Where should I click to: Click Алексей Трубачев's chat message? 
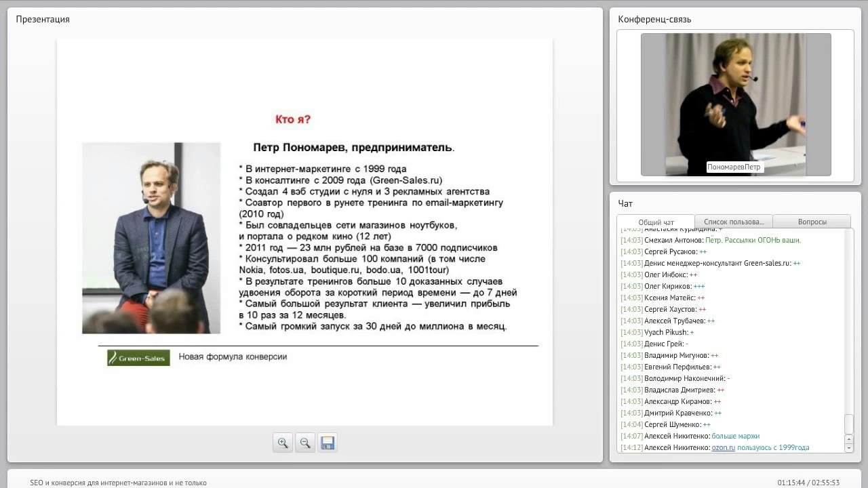click(x=667, y=321)
